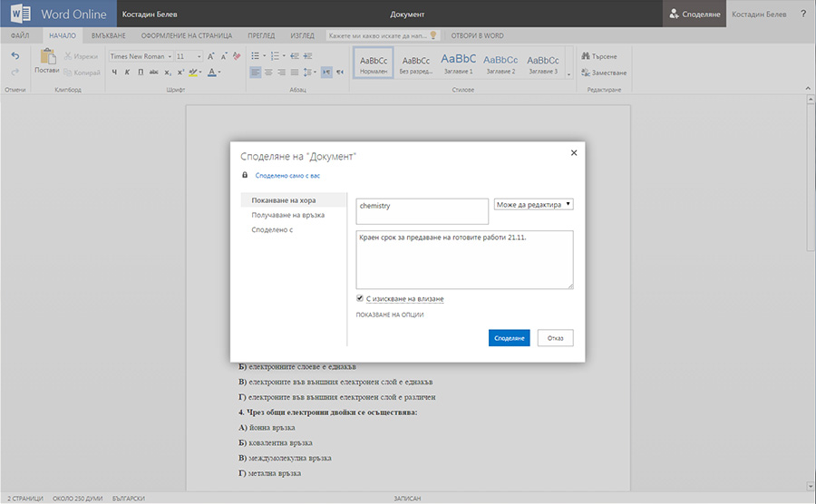Screen dimensions: 816x504
Task: Toggle bold Ч formatting
Action: pos(114,73)
